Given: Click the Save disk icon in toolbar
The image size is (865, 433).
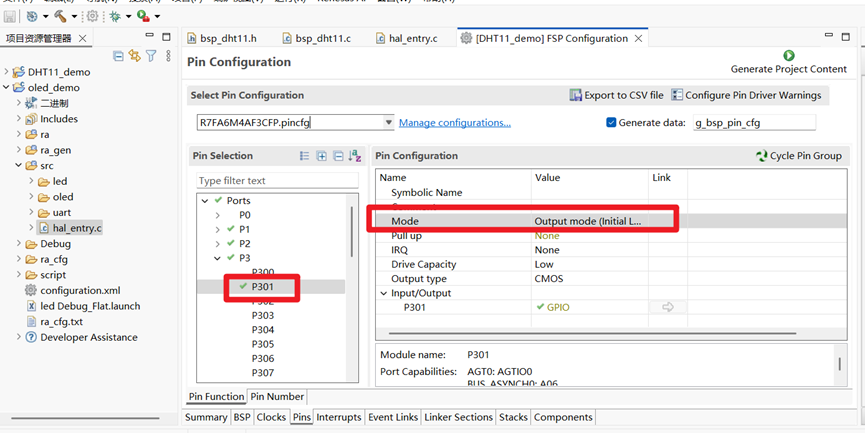Looking at the screenshot, I should 10,17.
